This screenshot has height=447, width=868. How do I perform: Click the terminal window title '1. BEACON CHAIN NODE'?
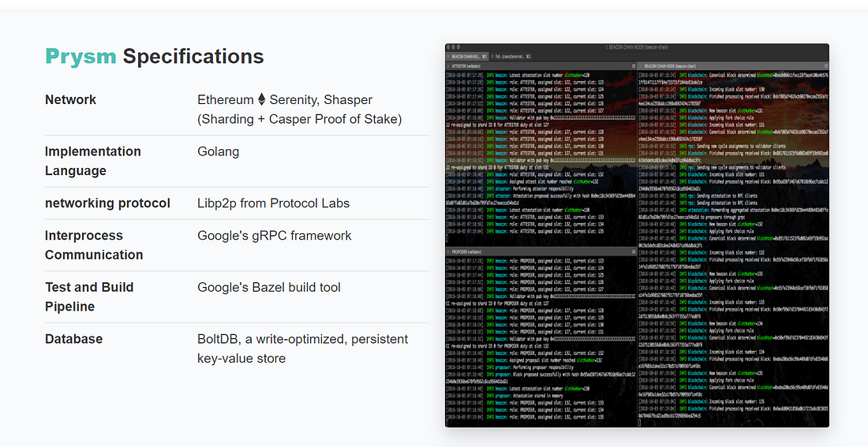[x=637, y=47]
